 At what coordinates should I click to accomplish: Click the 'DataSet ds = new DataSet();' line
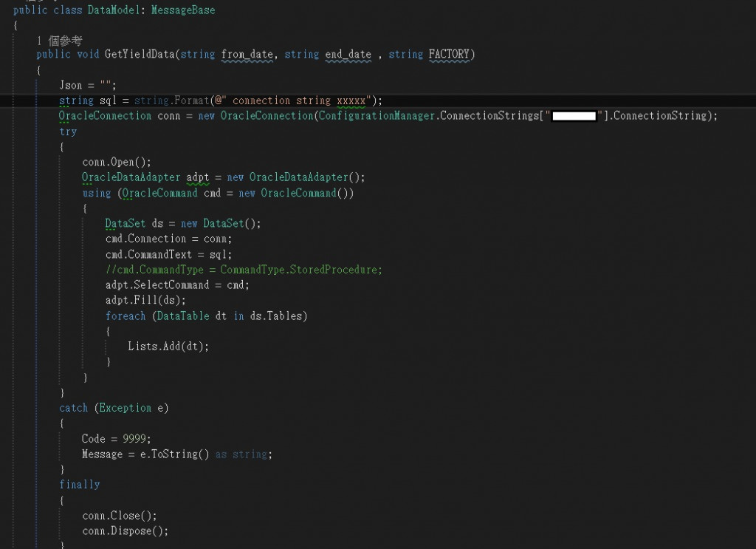[x=183, y=223]
